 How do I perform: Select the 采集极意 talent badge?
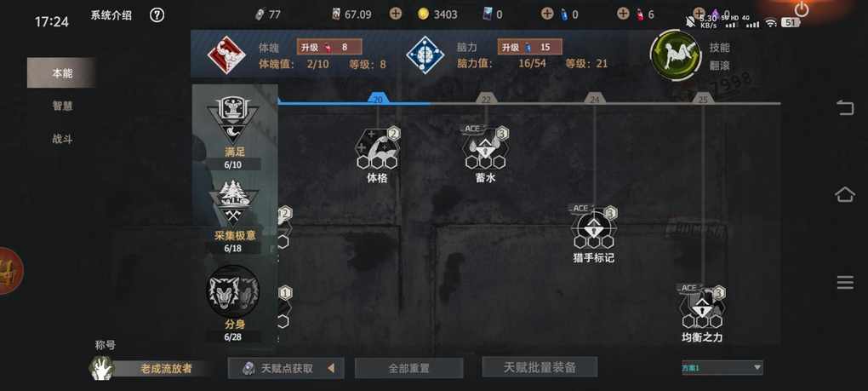tap(233, 204)
